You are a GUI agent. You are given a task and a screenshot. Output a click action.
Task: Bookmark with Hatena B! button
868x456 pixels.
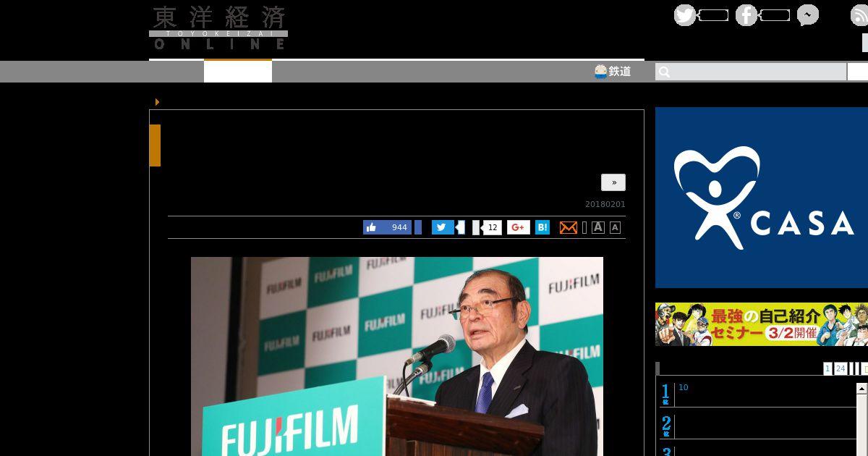point(542,227)
